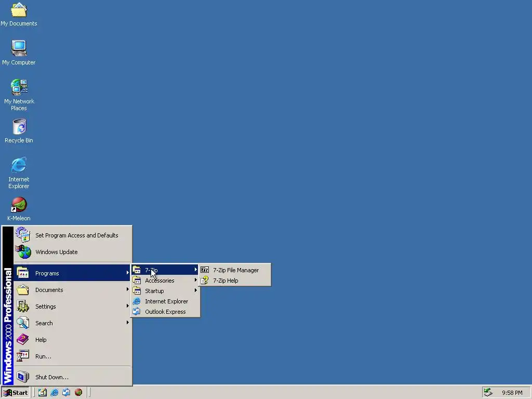Open the Programs submenu entry

[x=72, y=273]
